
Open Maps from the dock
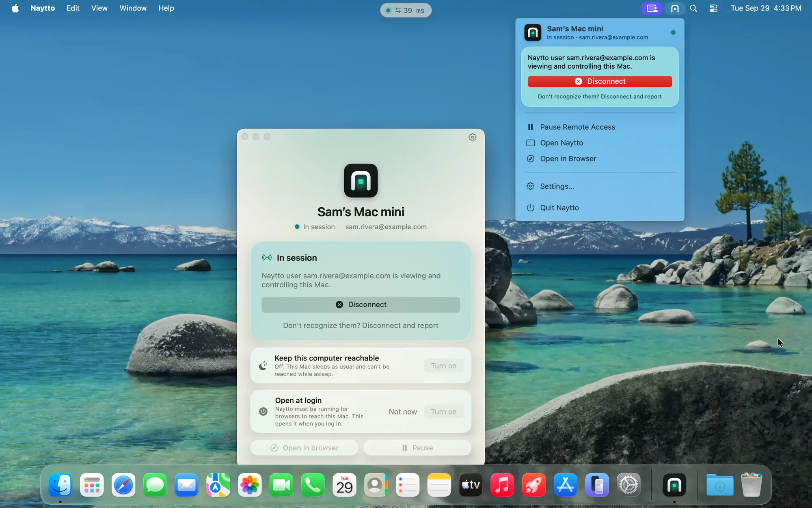pyautogui.click(x=218, y=485)
